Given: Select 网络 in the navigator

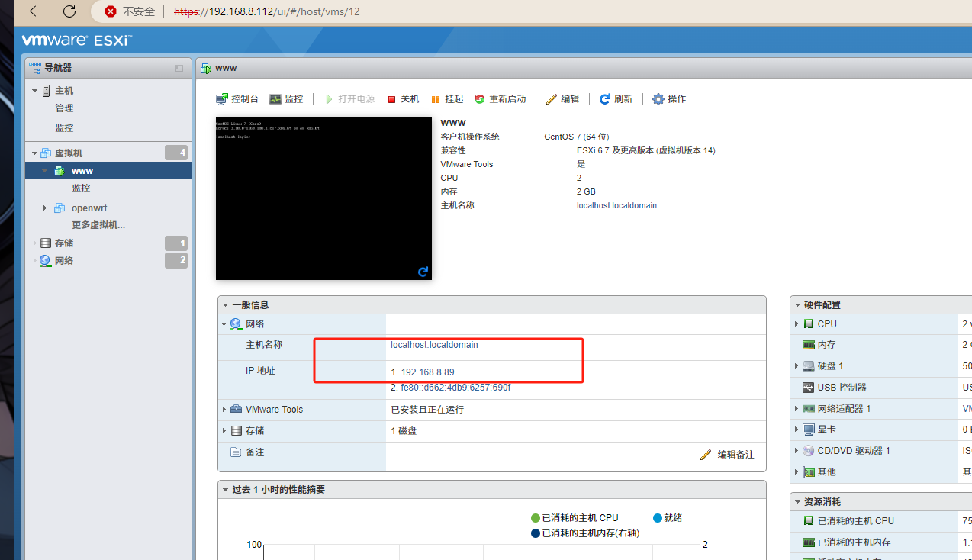Looking at the screenshot, I should 64,261.
